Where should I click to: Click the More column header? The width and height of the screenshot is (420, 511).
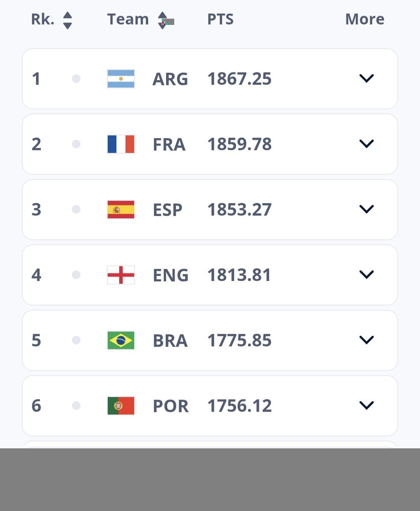click(364, 19)
